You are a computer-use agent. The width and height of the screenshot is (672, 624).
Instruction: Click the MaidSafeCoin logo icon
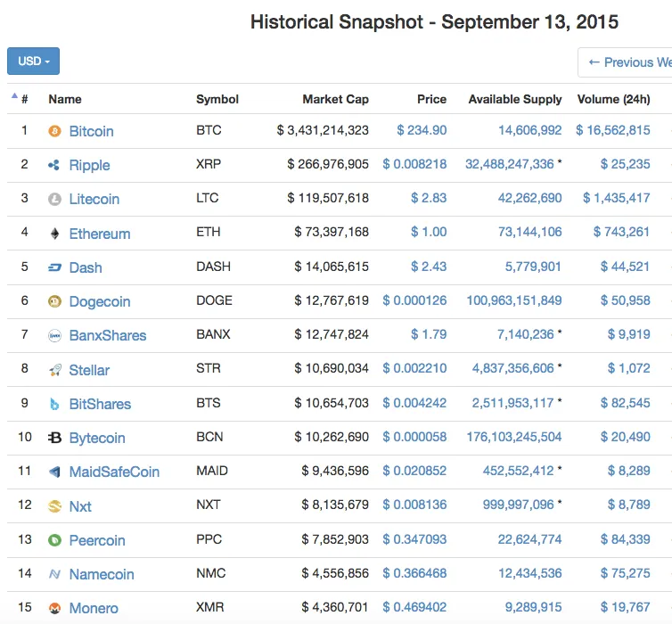54,472
